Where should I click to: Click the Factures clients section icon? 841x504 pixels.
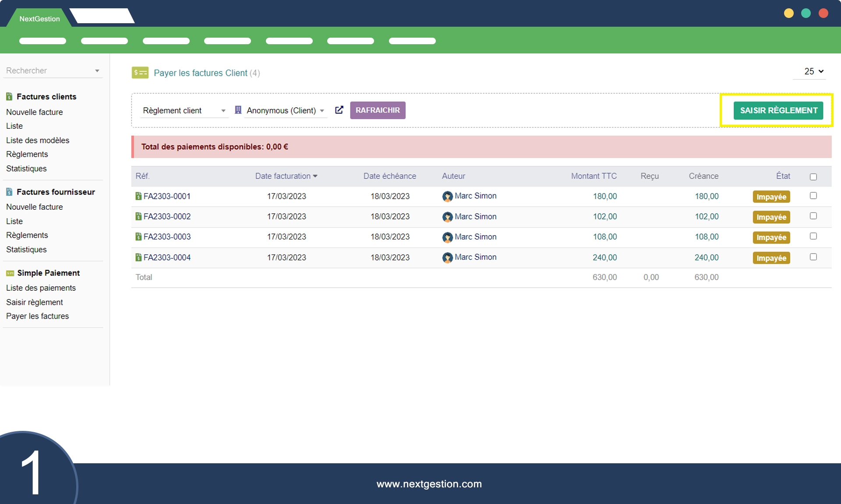[x=9, y=96]
